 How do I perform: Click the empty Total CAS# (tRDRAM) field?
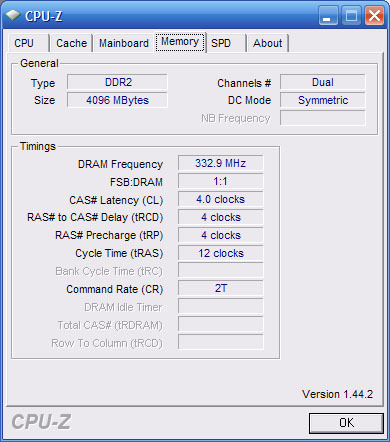221,324
